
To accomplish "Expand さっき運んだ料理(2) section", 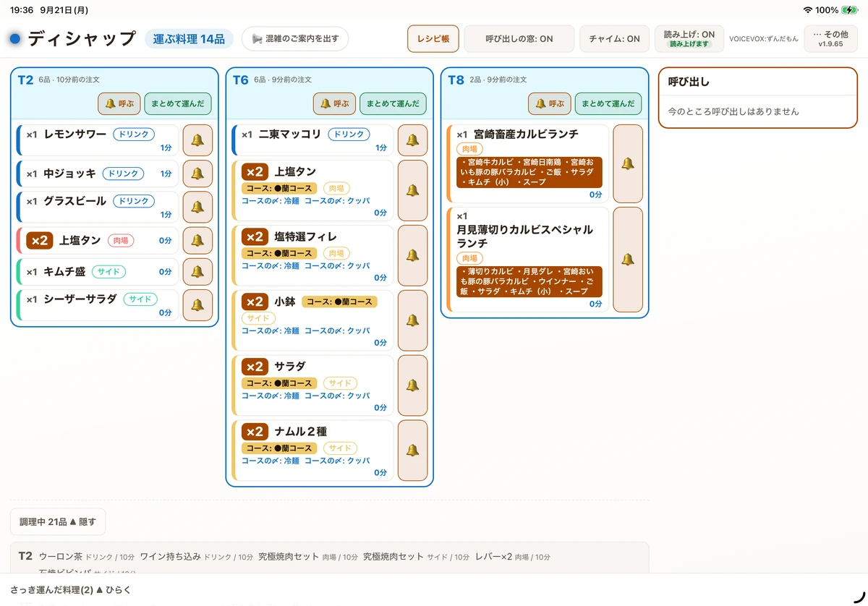I will pos(71,589).
